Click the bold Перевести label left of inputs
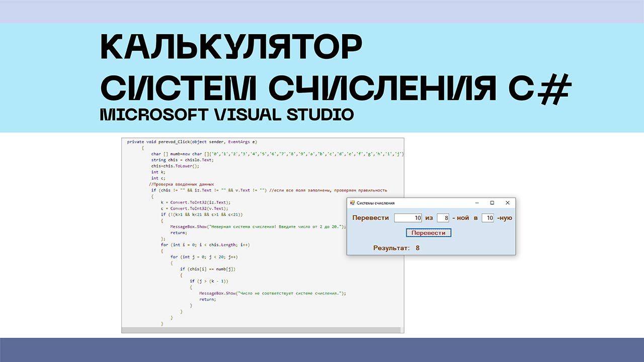This screenshot has width=644, height=362. pyautogui.click(x=371, y=218)
